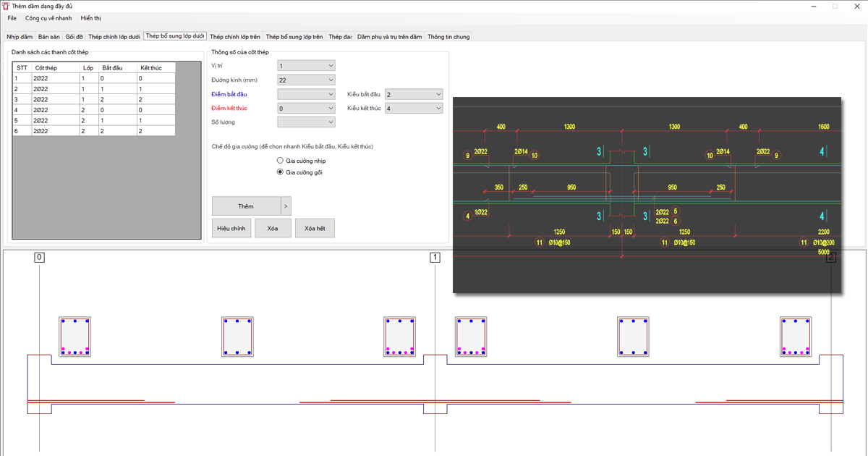Click the first beam cross-section thumbnail

pyautogui.click(x=75, y=337)
